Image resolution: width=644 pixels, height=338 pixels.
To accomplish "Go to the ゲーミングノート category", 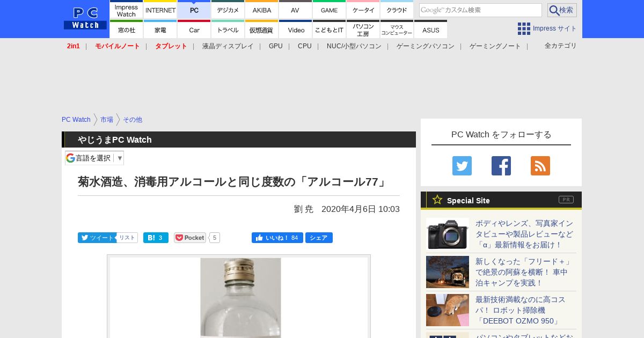I will pyautogui.click(x=495, y=46).
